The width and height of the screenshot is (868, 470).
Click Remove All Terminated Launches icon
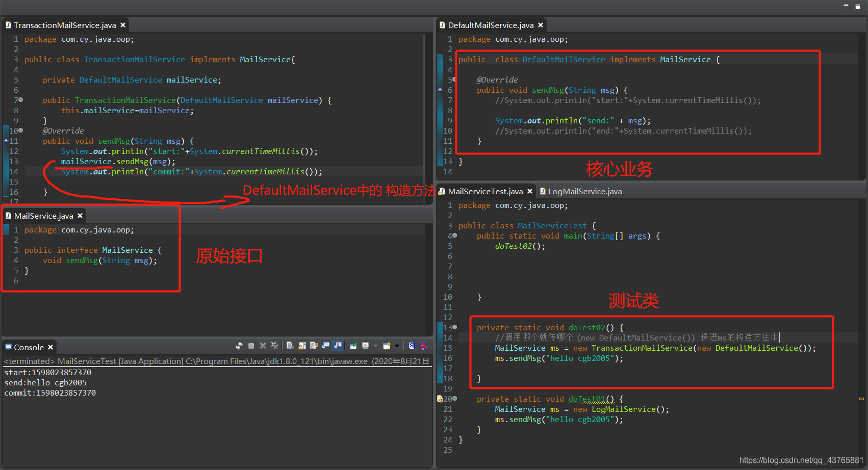(274, 346)
